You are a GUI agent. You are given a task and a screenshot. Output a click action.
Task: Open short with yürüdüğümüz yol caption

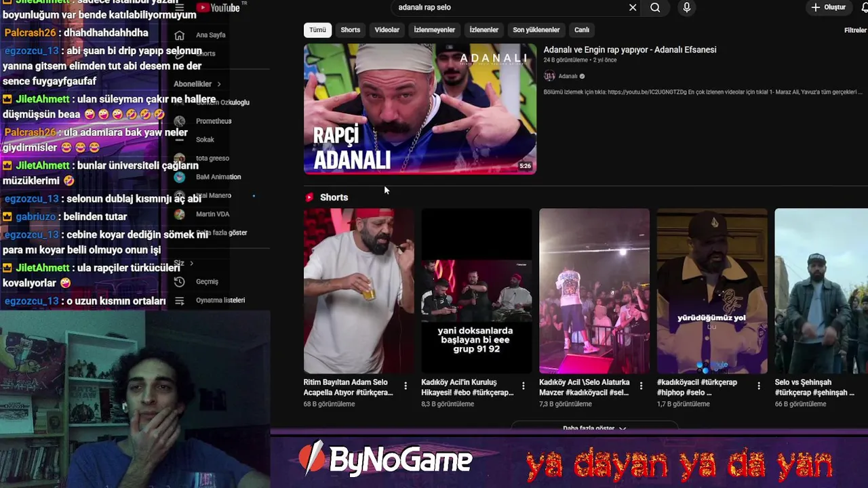(x=712, y=291)
